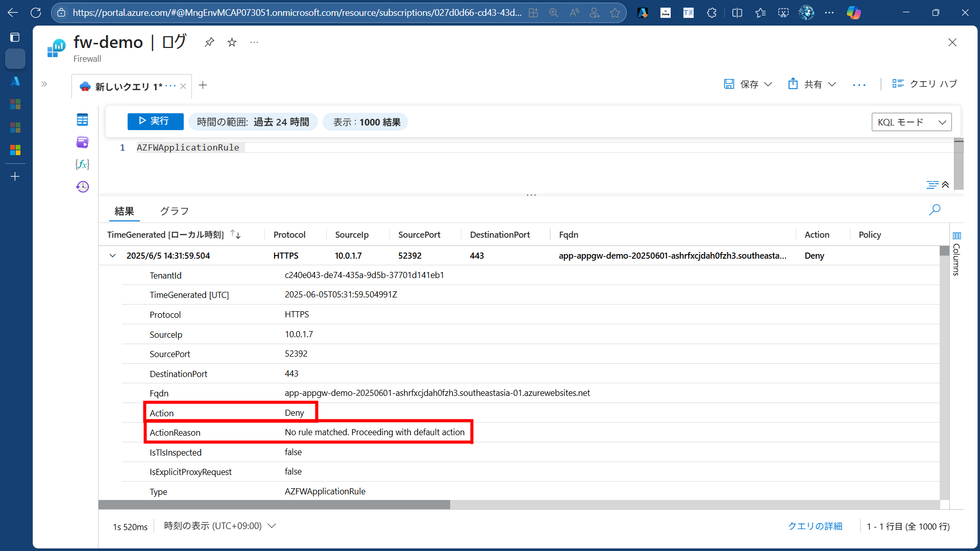The height and width of the screenshot is (551, 980).
Task: Open the Copilot icon in the browser toolbar
Action: pyautogui.click(x=853, y=13)
